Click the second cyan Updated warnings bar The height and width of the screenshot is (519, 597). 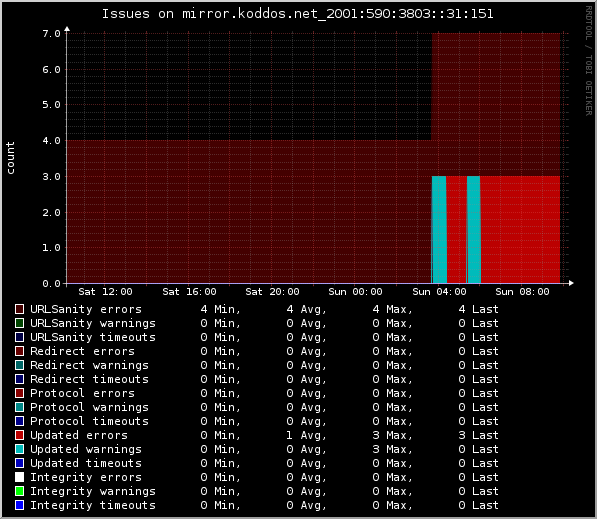tap(474, 230)
